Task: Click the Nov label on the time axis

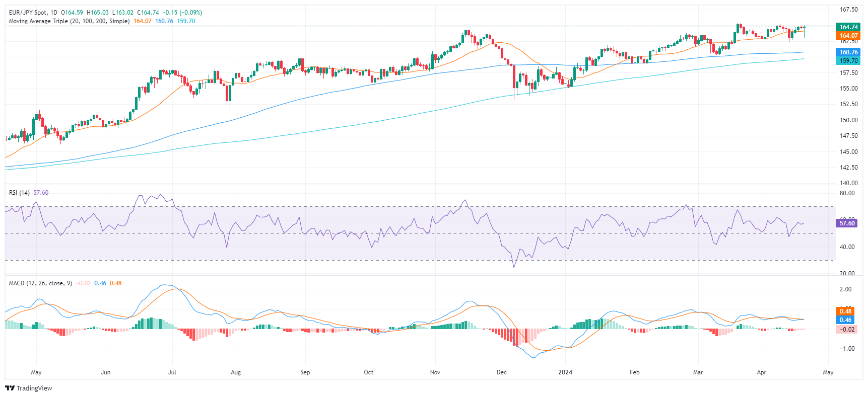Action: click(x=435, y=372)
